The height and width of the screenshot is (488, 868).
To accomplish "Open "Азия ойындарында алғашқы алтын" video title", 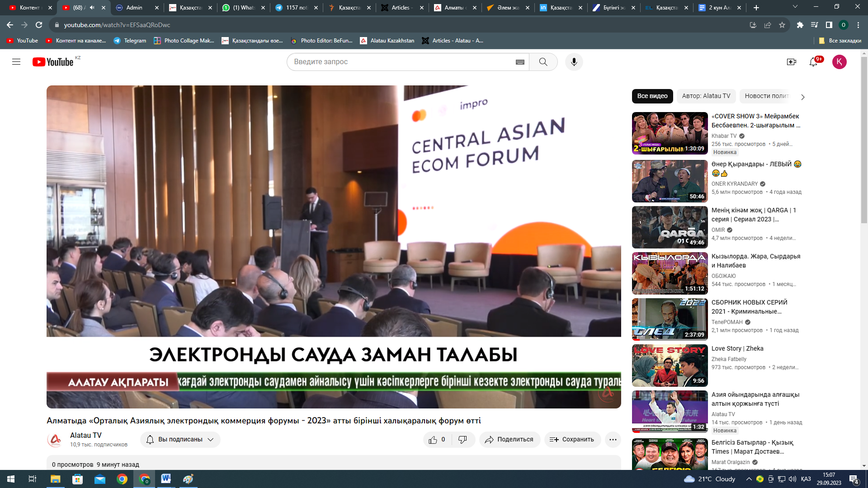I will coord(755,399).
